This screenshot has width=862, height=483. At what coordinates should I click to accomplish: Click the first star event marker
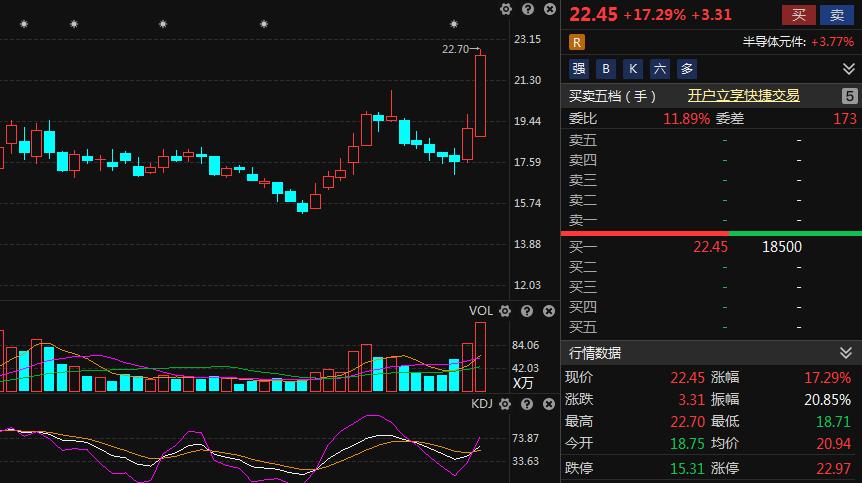24,24
